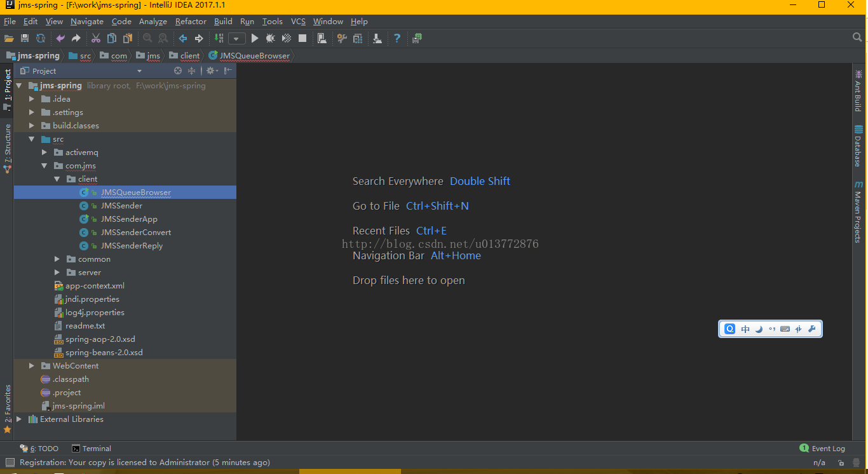
Task: Expand the activemq package
Action: pyautogui.click(x=44, y=152)
